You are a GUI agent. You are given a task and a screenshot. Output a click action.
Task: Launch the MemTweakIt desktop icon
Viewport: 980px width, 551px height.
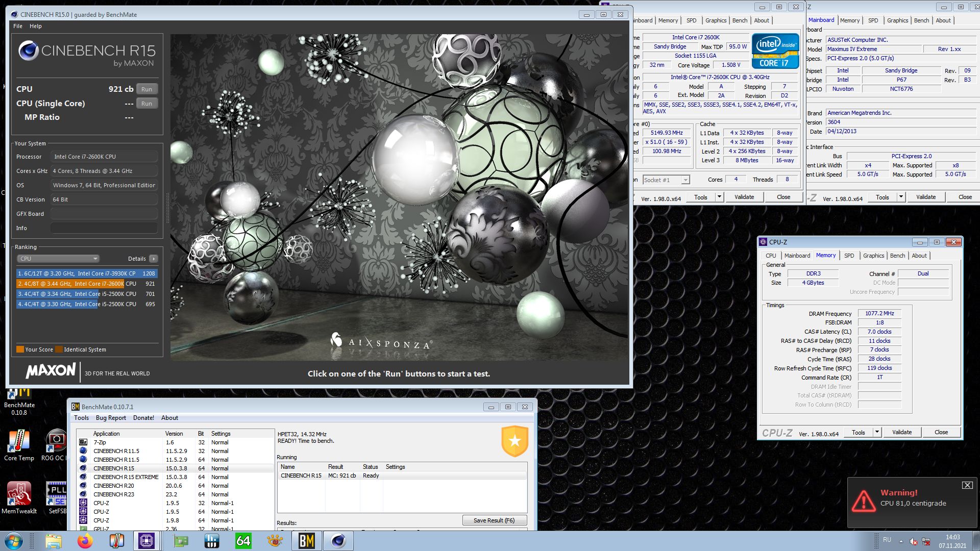click(x=19, y=497)
